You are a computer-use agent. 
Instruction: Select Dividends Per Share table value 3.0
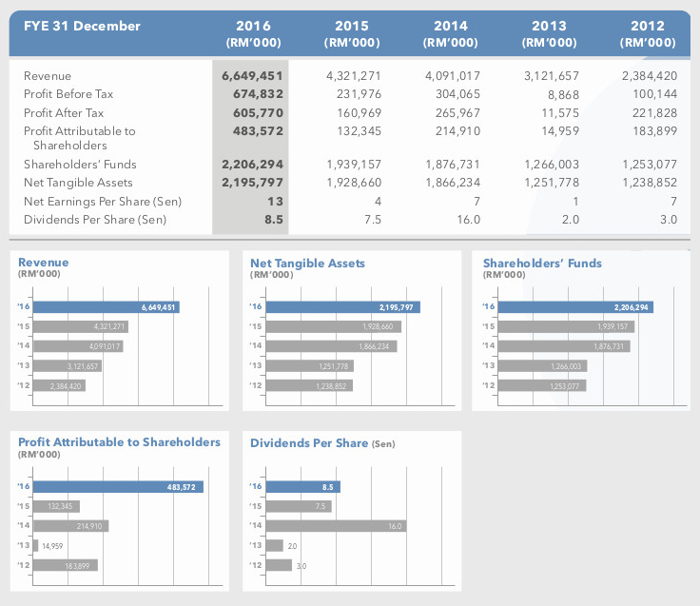669,220
